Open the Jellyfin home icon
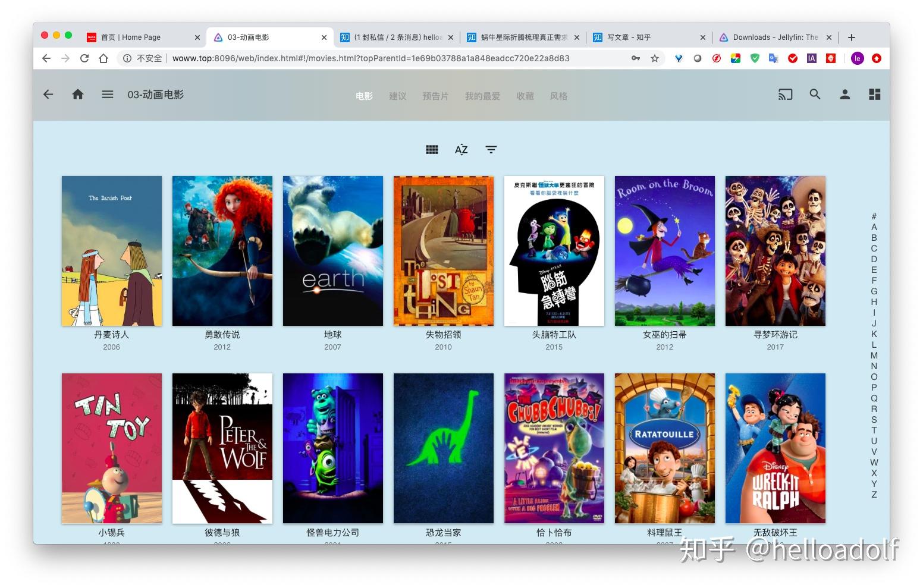This screenshot has height=588, width=923. 78,95
